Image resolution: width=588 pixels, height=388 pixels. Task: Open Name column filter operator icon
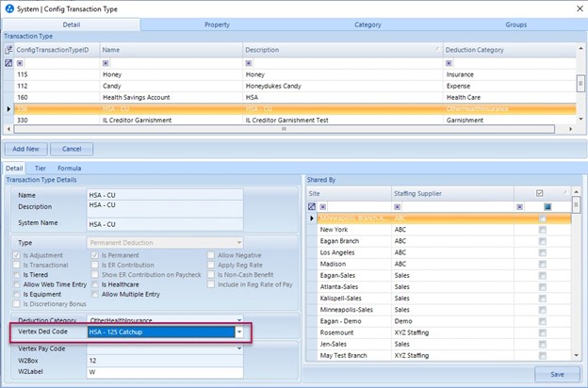coord(106,63)
